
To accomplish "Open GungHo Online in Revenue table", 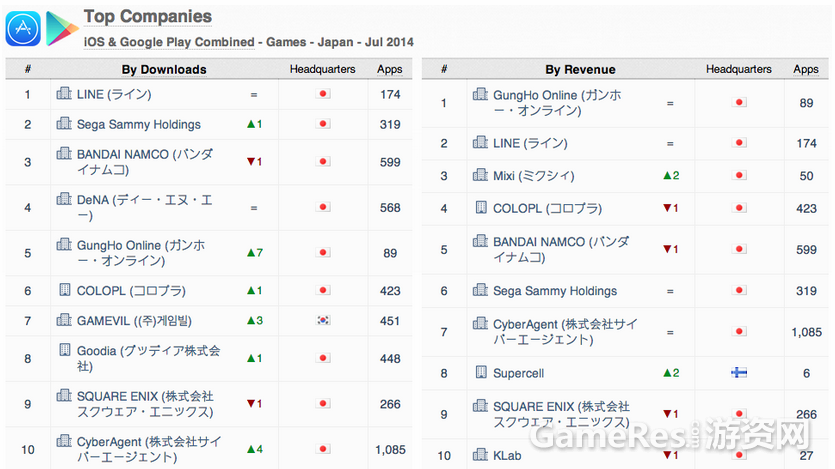I will (557, 103).
